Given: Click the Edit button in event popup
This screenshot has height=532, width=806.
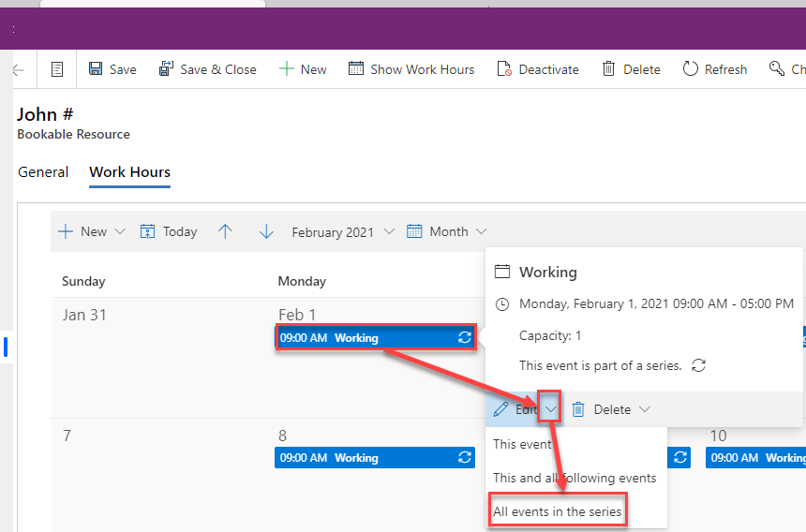Looking at the screenshot, I should [x=515, y=409].
